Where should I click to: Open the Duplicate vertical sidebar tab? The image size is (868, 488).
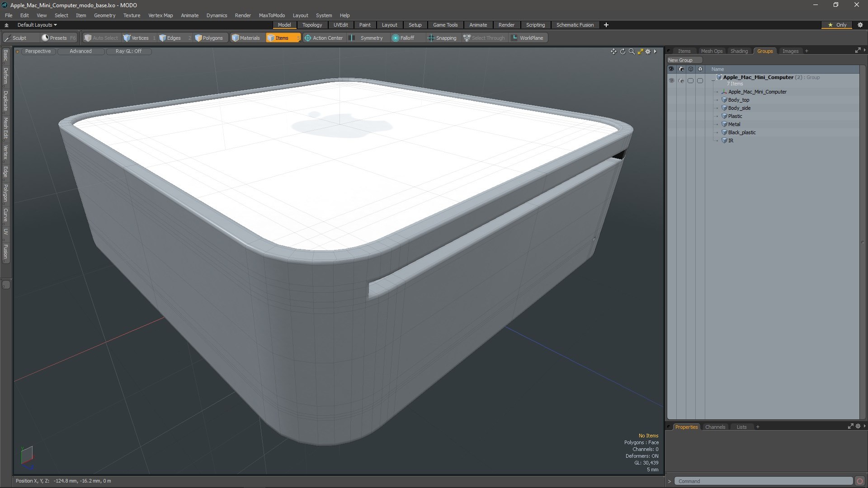click(x=5, y=101)
